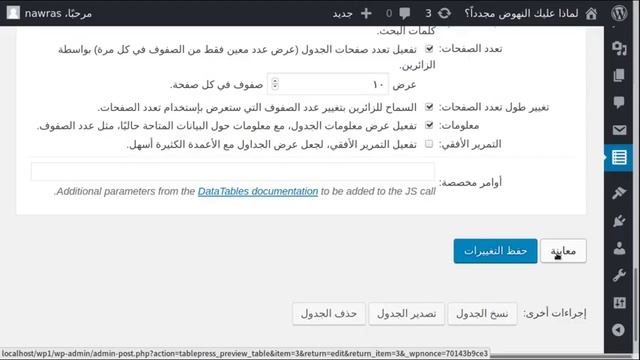Click custom commands text field
The height and width of the screenshot is (360, 640).
[x=233, y=172]
